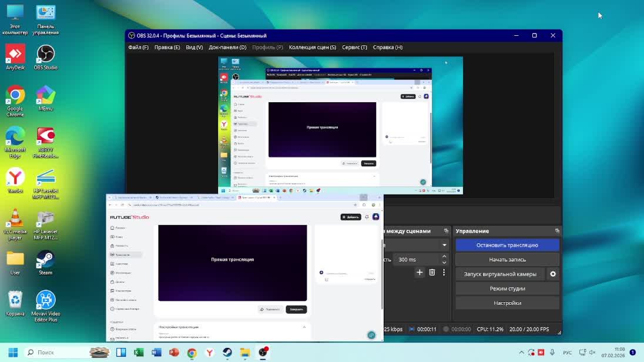Click the notification bell in Rutube Studio

click(x=367, y=217)
